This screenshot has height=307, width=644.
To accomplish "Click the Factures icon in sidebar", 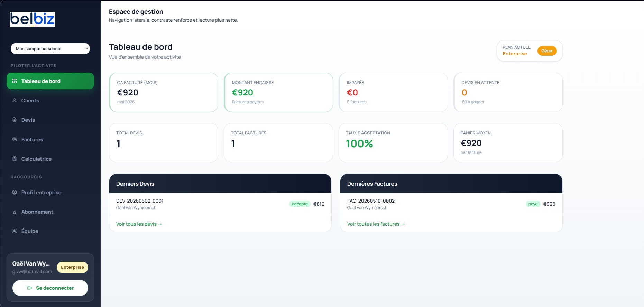I will (x=15, y=140).
